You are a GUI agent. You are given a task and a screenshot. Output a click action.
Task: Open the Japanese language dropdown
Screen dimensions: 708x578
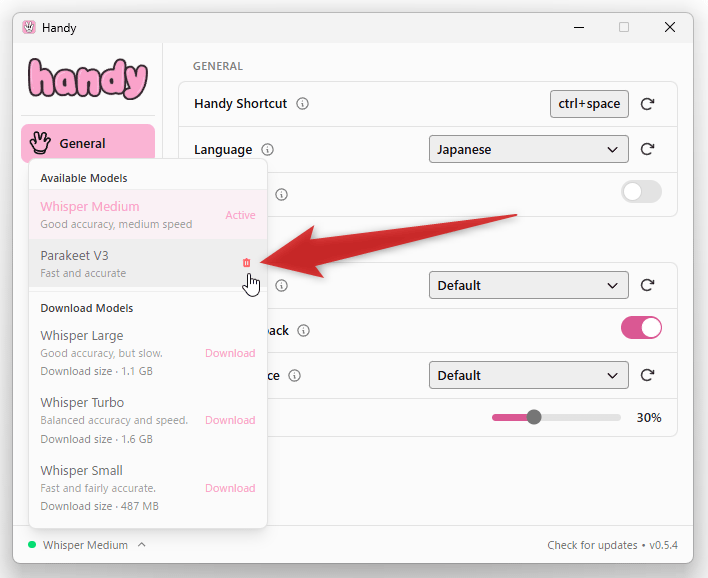click(x=528, y=150)
